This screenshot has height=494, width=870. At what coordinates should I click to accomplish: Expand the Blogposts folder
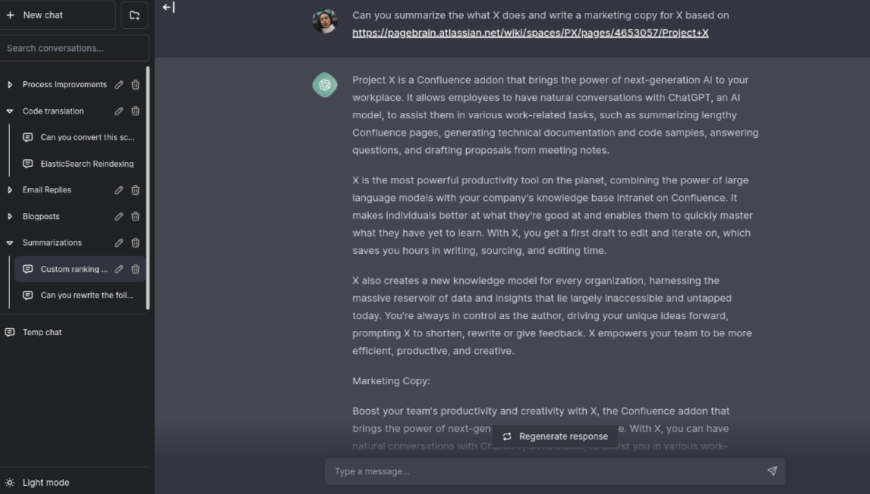pyautogui.click(x=10, y=216)
